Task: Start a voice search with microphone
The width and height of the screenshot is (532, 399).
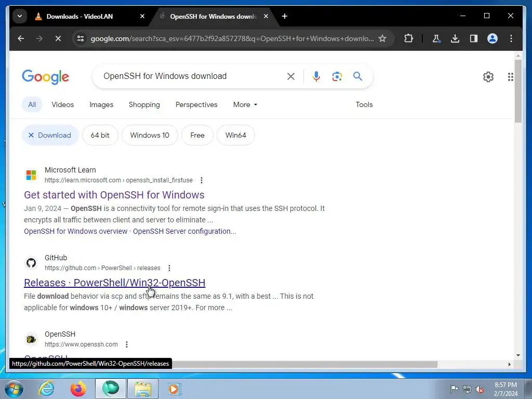Action: 316,76
